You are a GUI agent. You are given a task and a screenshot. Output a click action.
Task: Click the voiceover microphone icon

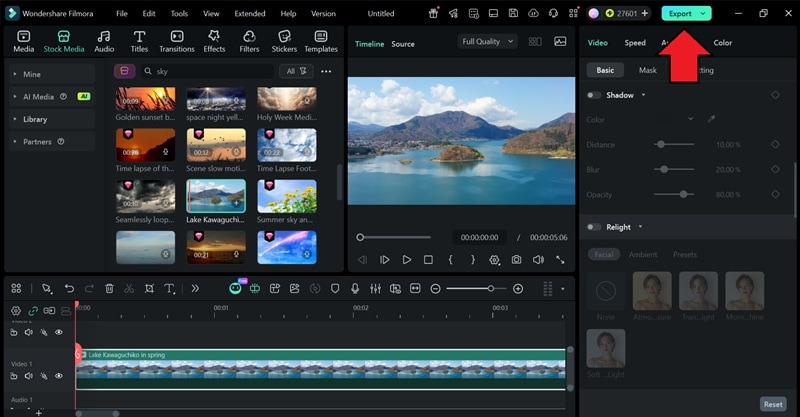coord(353,288)
